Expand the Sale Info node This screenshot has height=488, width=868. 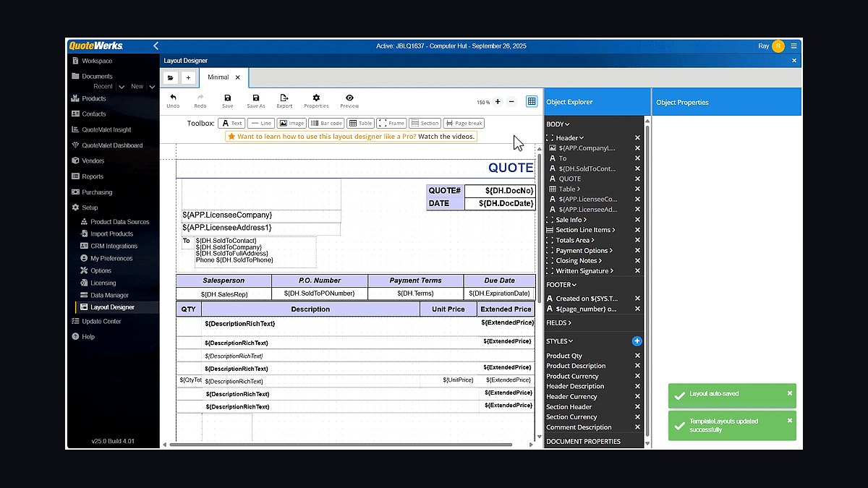click(x=571, y=220)
